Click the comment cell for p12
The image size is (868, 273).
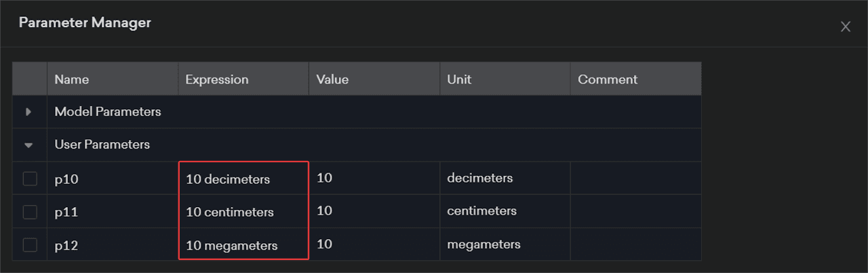635,245
